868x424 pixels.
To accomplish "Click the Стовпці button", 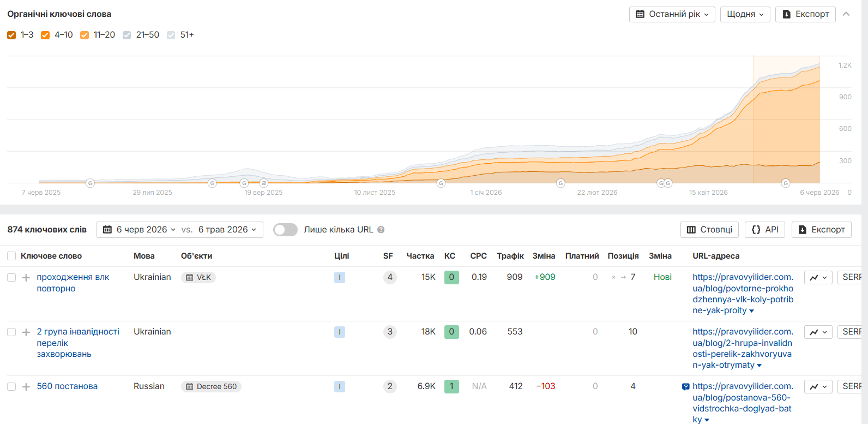I will pyautogui.click(x=709, y=230).
